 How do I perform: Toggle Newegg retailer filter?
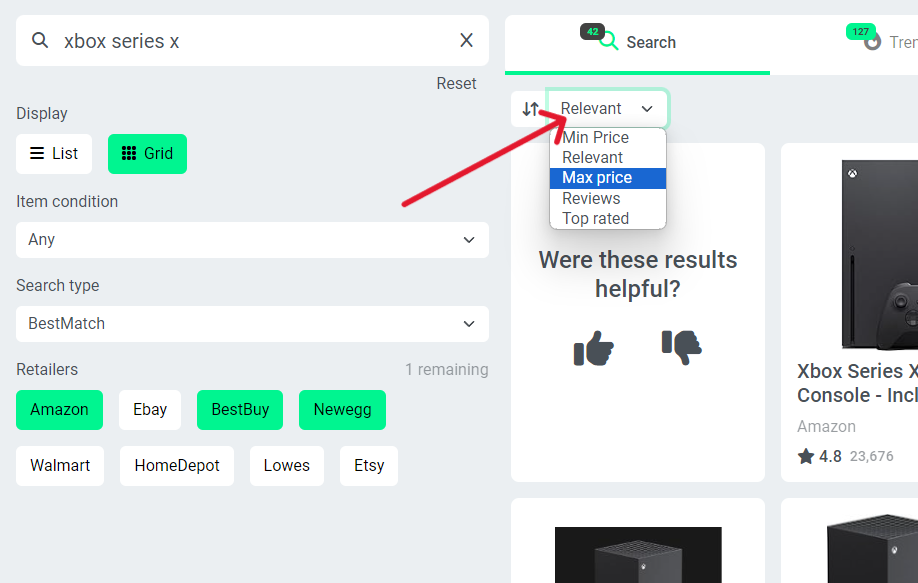click(x=342, y=410)
